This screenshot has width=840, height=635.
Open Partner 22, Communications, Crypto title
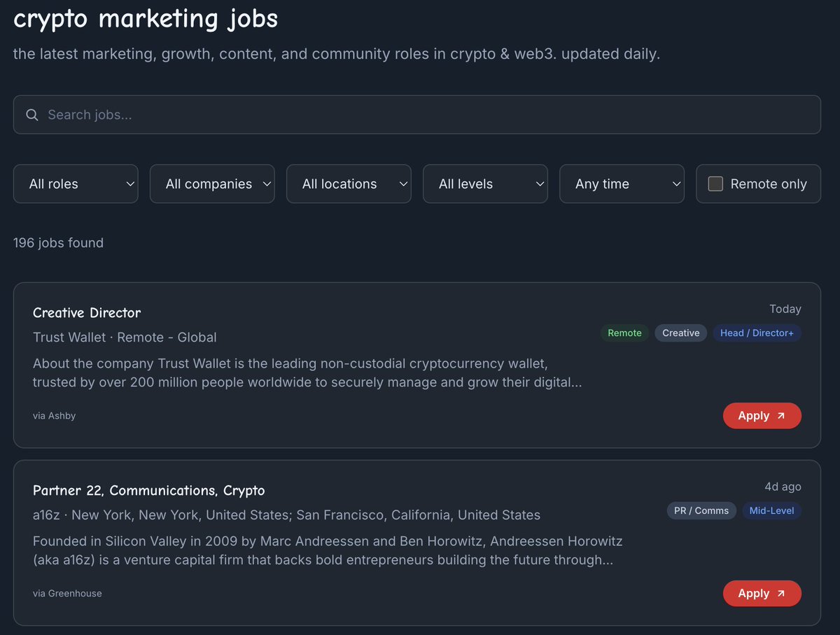click(149, 491)
